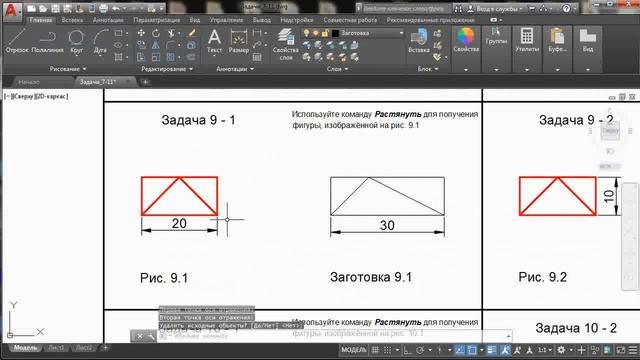Viewport: 640px width, 360px height.
Task: Switch to the Вывод ribbon tab
Action: pyautogui.click(x=262, y=20)
